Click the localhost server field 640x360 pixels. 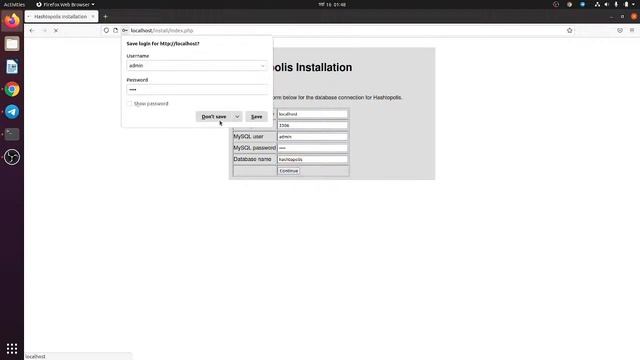click(x=313, y=114)
